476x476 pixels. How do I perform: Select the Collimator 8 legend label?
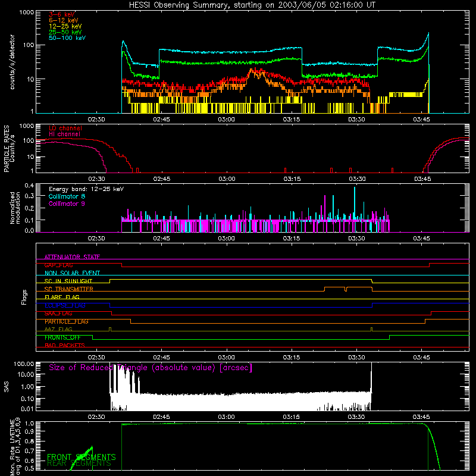tap(67, 196)
